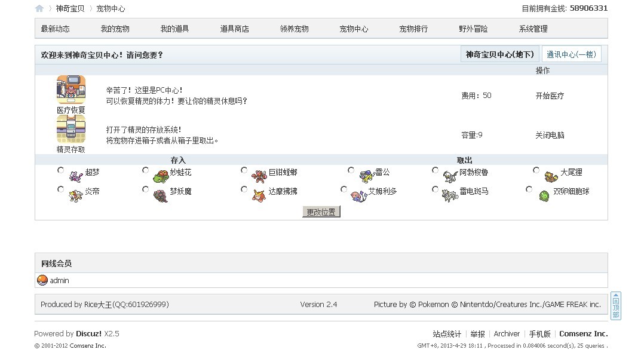Select the 阿勃梭鲁 radio button
Image resolution: width=644 pixels, height=362 pixels.
(x=435, y=170)
